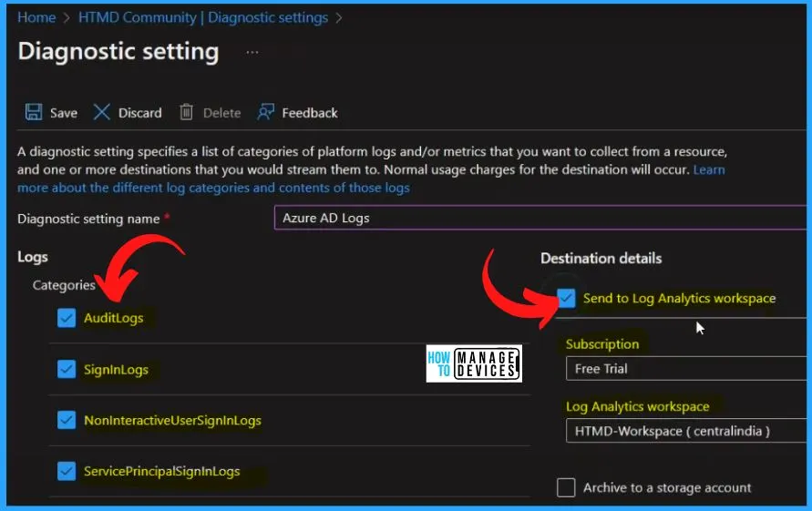
Task: Click the Diagnostic setting name input field
Action: pos(540,218)
